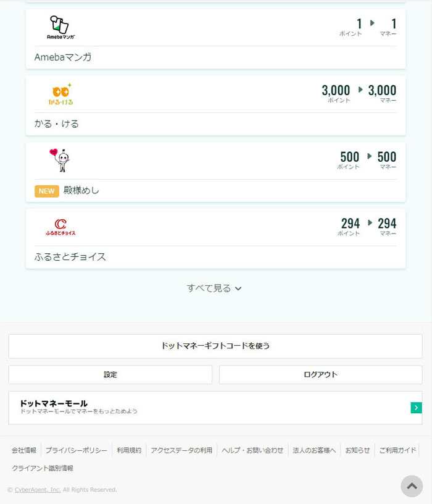Click the ふるさとチョイス red logo icon

click(60, 227)
